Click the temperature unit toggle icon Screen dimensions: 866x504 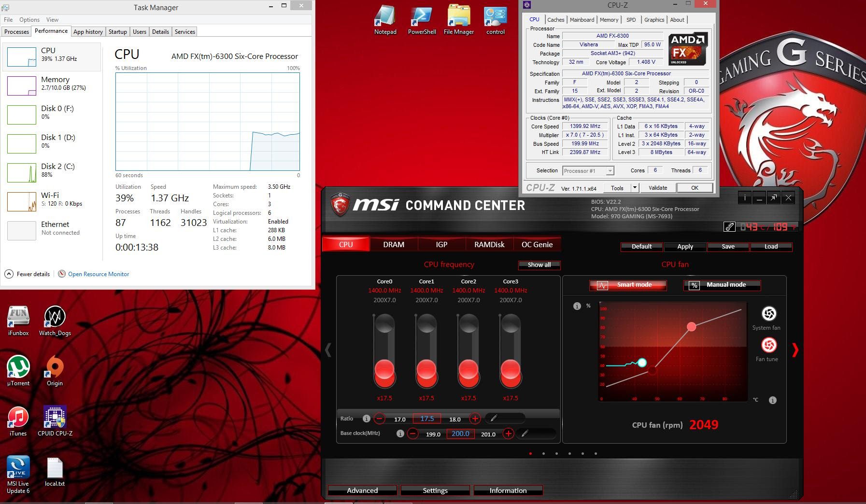coord(729,226)
